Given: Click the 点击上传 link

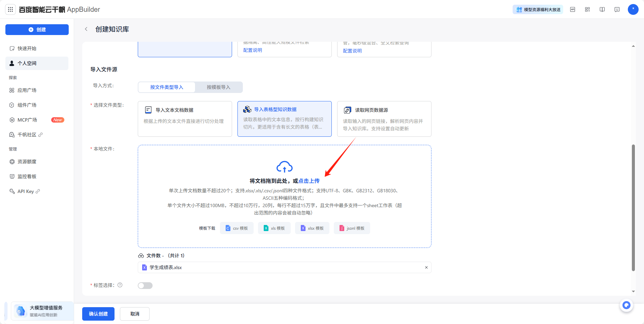Looking at the screenshot, I should (309, 181).
